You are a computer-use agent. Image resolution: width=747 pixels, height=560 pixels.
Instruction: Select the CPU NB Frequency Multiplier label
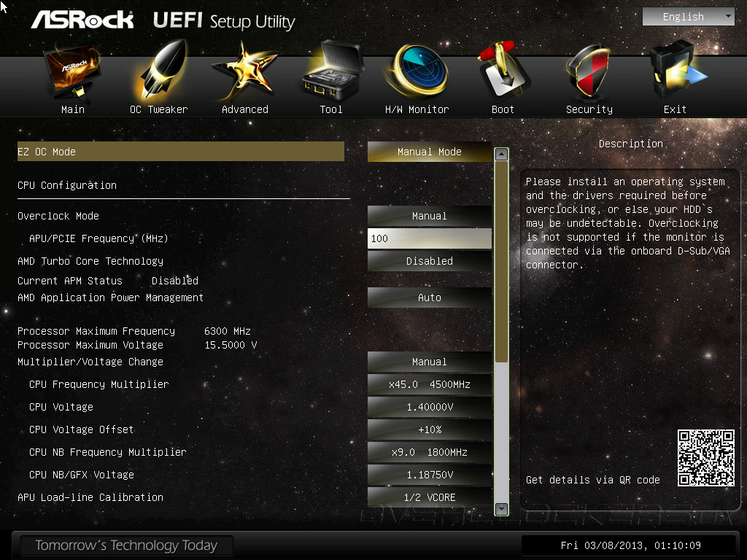coord(108,452)
